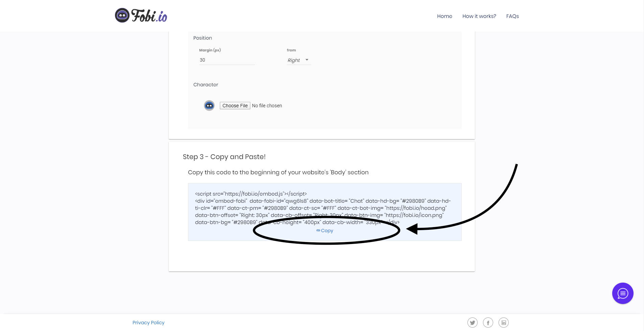This screenshot has width=644, height=331.
Task: Open the Privacy Policy link
Action: coord(148,323)
